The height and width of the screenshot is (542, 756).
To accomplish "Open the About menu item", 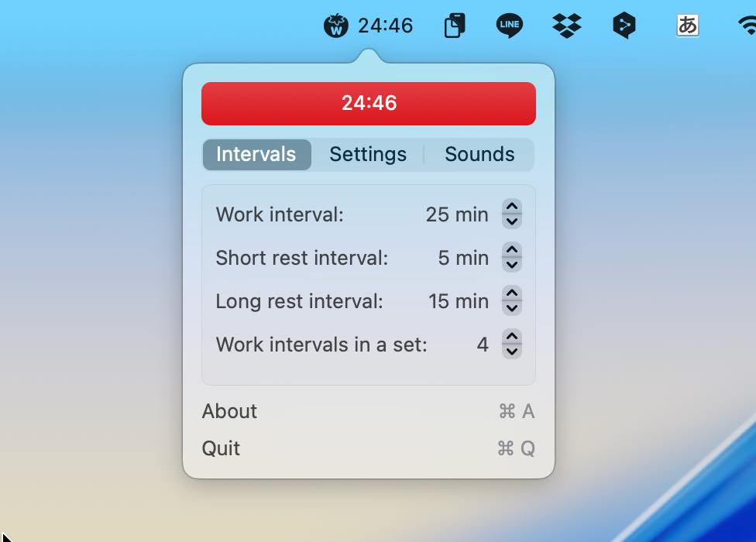I will (x=229, y=411).
